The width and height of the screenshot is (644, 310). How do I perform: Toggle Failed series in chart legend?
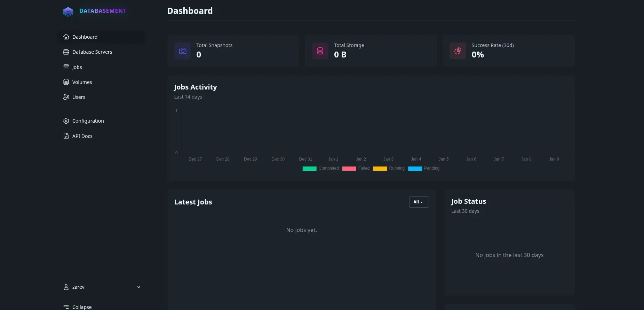[356, 169]
